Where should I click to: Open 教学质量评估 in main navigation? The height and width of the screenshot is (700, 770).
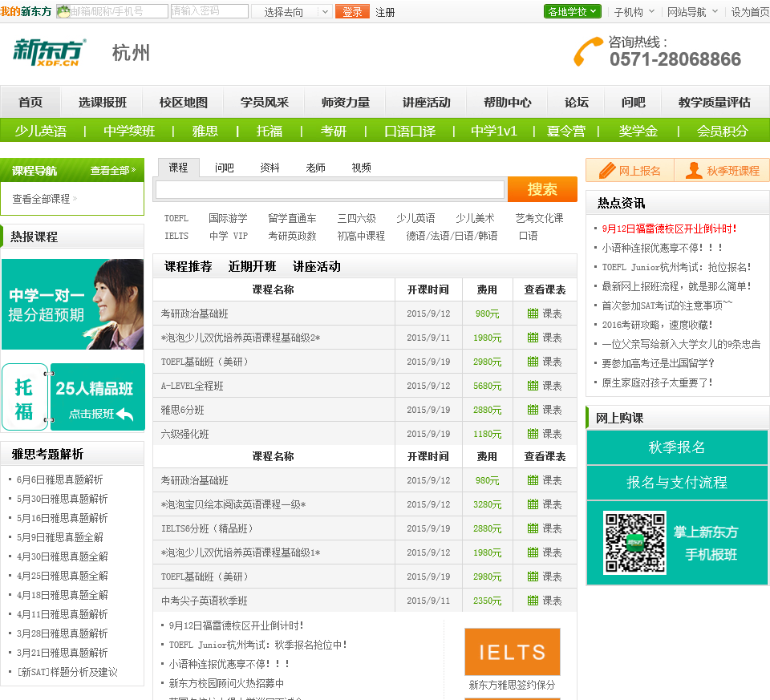715,102
